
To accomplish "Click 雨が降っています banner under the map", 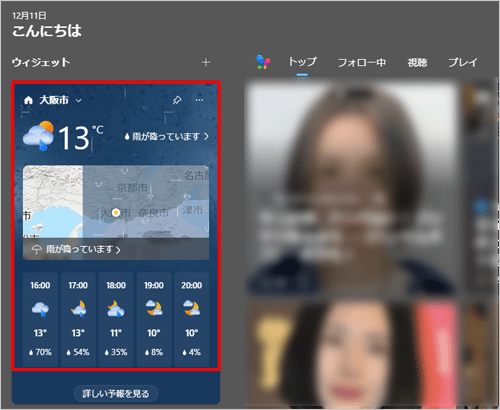I will tap(116, 249).
